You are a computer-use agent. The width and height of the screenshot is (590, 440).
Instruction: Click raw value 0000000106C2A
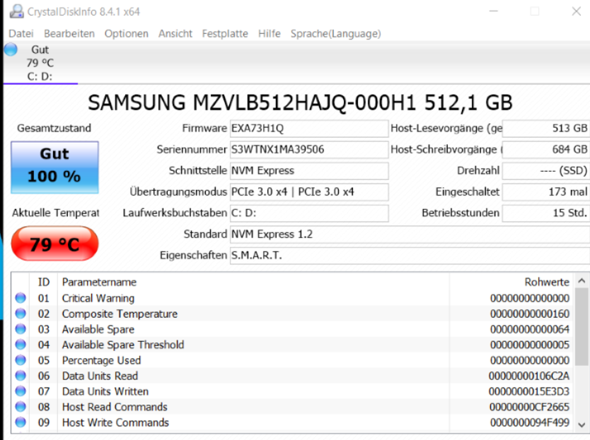coord(529,376)
